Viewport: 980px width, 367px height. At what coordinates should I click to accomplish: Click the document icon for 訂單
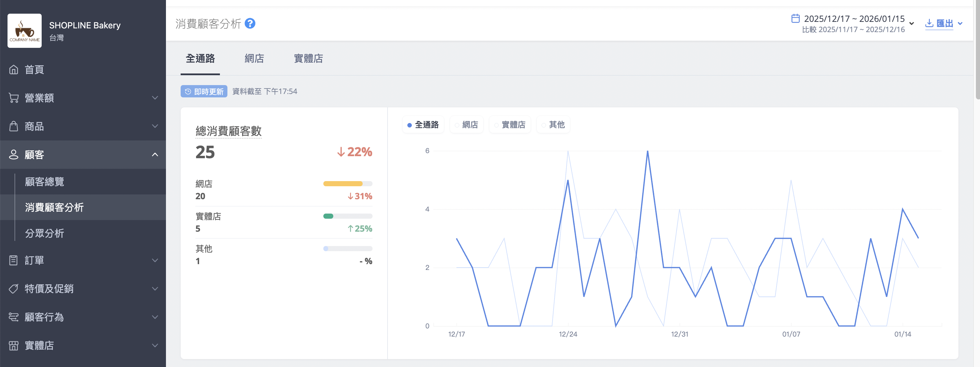(14, 260)
